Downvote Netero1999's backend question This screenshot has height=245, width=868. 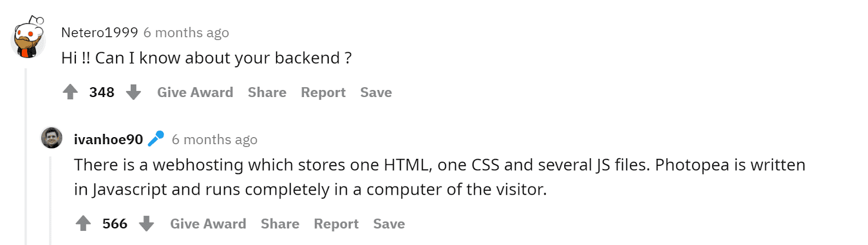coord(133,93)
